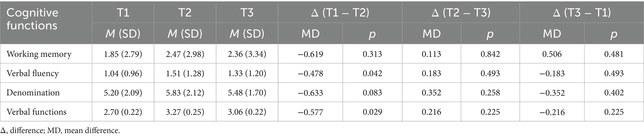Select the T1 column header
644x138 pixels.
[x=123, y=12]
